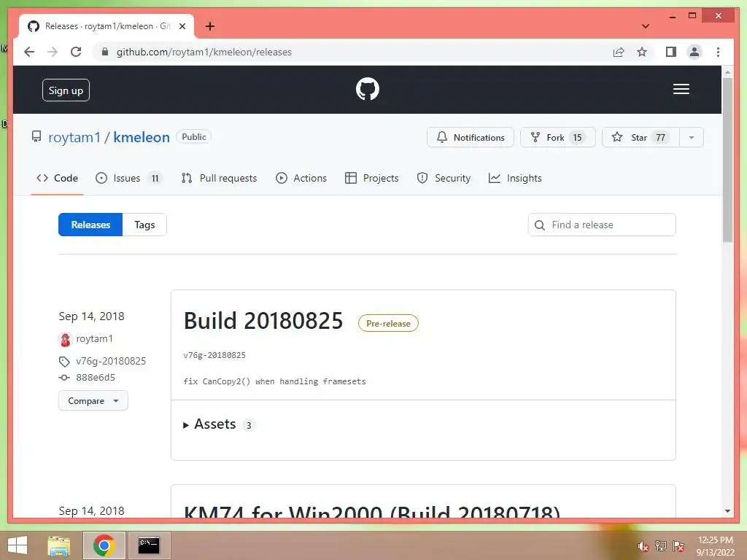Viewport: 747px width, 560px height.
Task: Click the Notifications bell button
Action: click(x=471, y=137)
